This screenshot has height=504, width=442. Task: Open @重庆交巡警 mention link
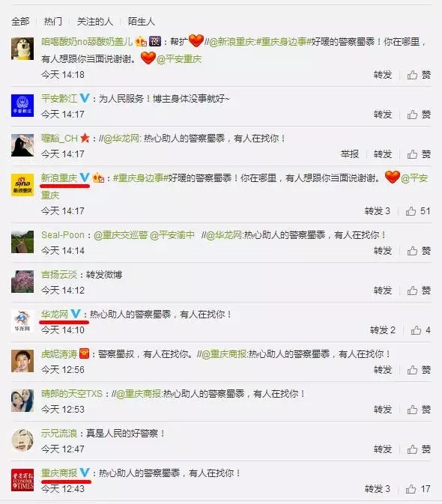121,235
